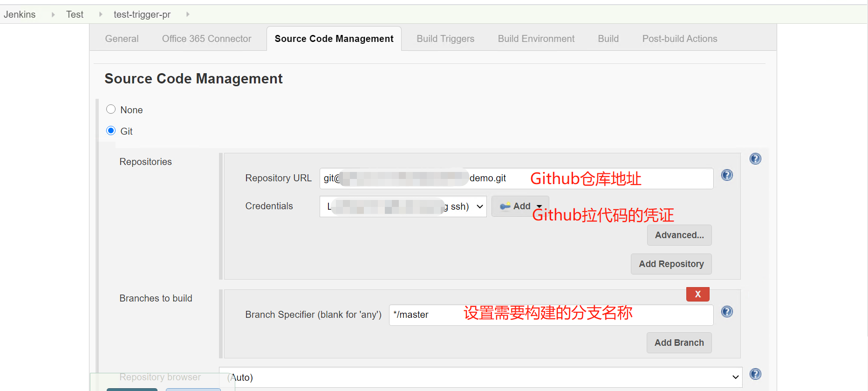Expand the test-trigger-pr breadcrumb arrow
This screenshot has width=868, height=391.
tap(188, 14)
